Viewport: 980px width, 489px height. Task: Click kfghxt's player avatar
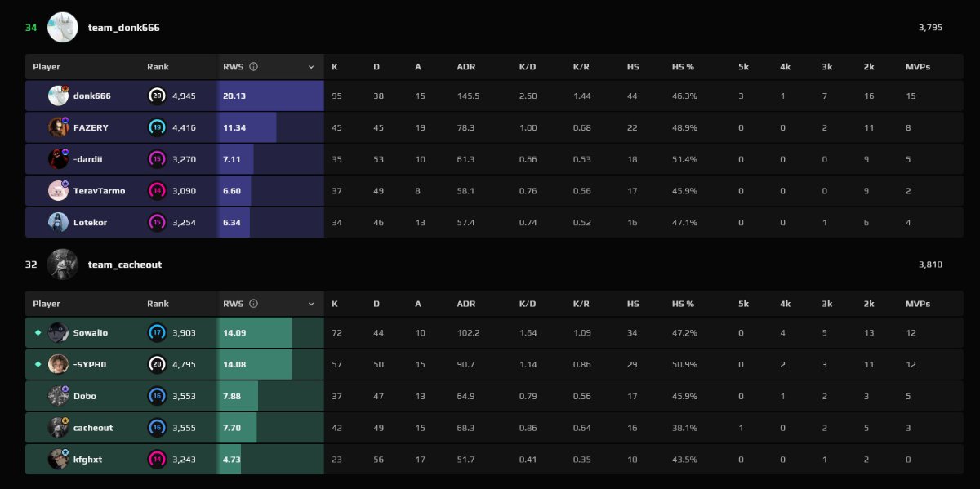(58, 460)
